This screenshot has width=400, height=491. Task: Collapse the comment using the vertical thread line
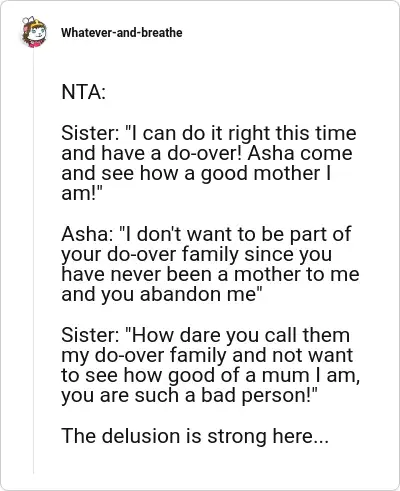coord(34,262)
